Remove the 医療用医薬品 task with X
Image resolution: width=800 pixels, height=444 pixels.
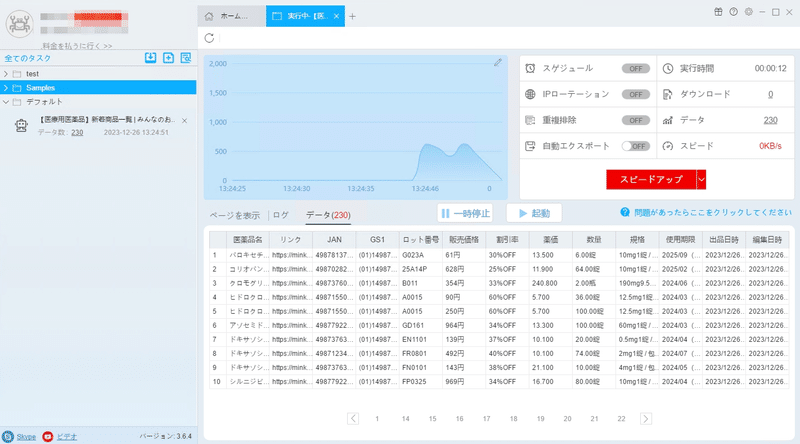coord(184,121)
